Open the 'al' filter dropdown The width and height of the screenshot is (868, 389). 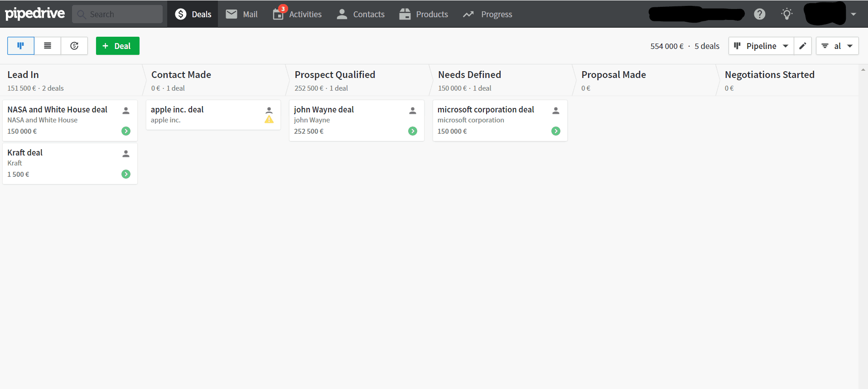tap(837, 46)
